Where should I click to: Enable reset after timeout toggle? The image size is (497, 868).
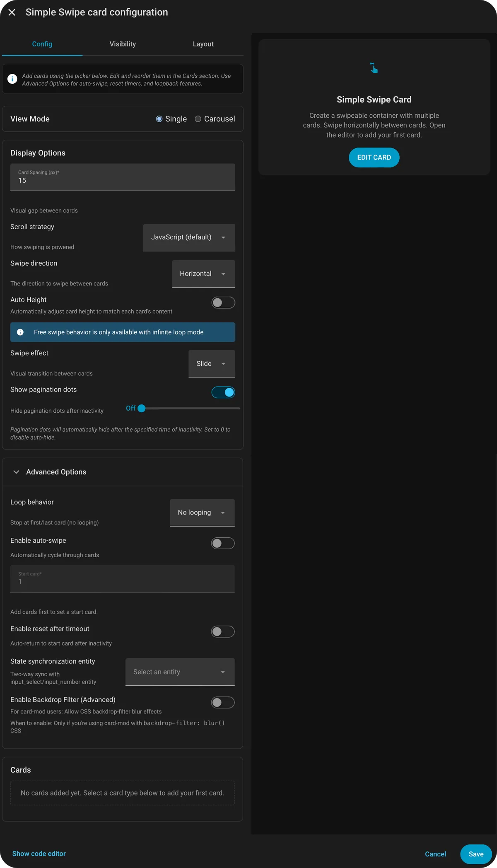223,631
